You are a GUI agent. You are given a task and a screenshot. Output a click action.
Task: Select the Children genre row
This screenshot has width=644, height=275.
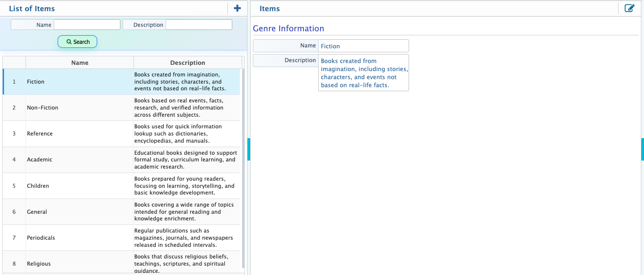coord(38,186)
